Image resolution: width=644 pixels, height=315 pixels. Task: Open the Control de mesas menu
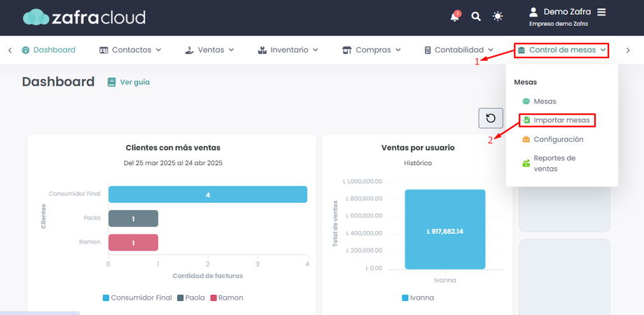pos(561,50)
